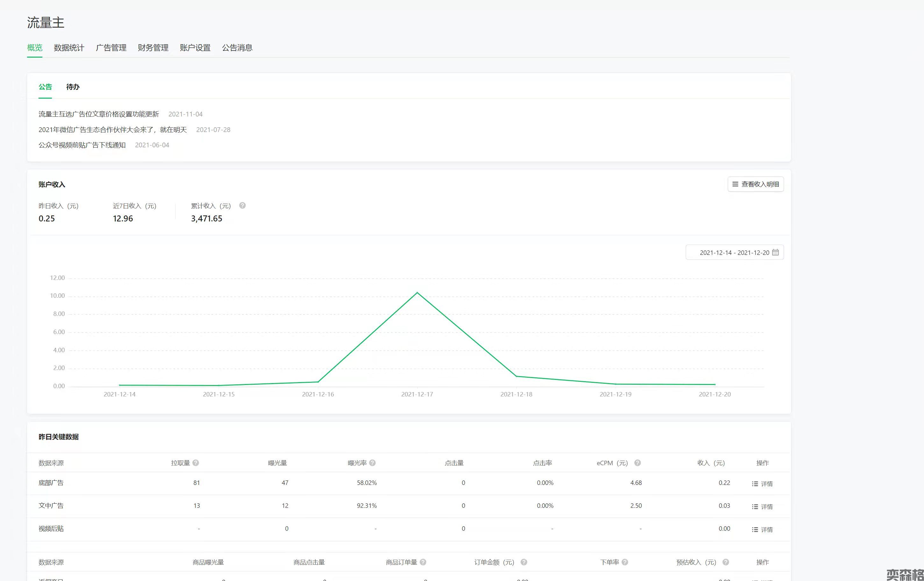Click help icon next to 订单金额
924x581 pixels.
coord(524,562)
